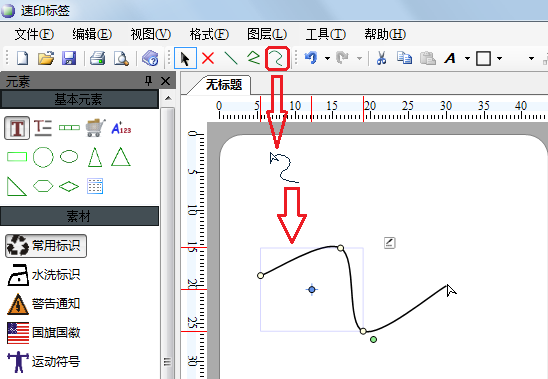Click the curve's top control node
Image resolution: width=548 pixels, height=379 pixels.
click(x=340, y=248)
